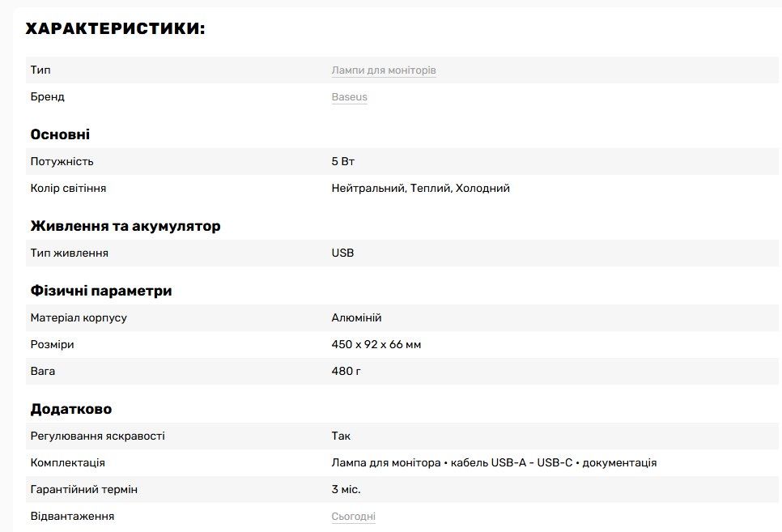
Task: Click the "Нейтральний, Теплий, Холодний" value
Action: point(420,188)
